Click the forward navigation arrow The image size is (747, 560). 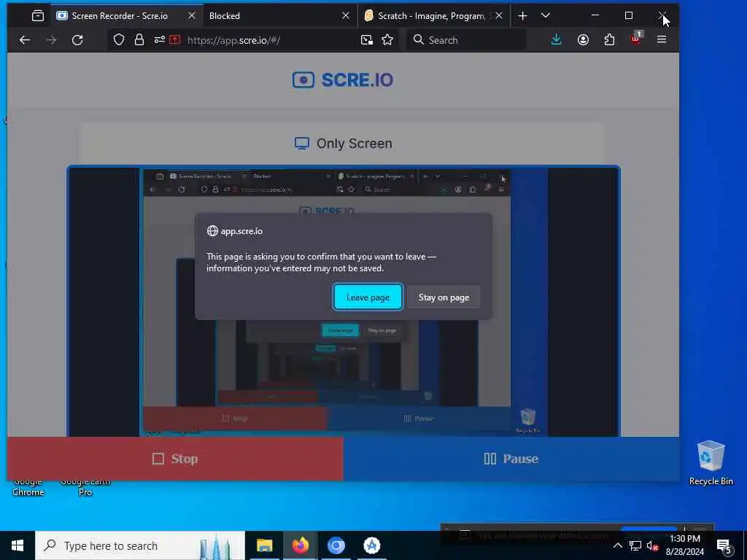[51, 40]
